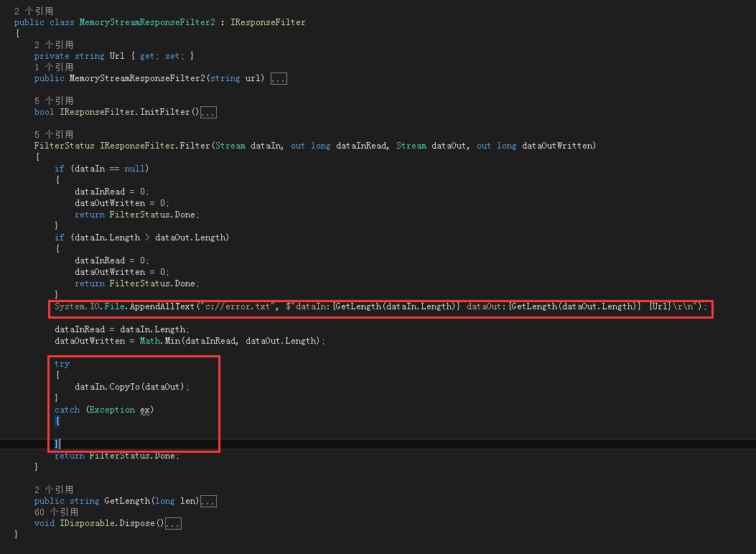756x554 pixels.
Task: Open the '2 个引用' CodeLens above the class declaration
Action: (34, 11)
